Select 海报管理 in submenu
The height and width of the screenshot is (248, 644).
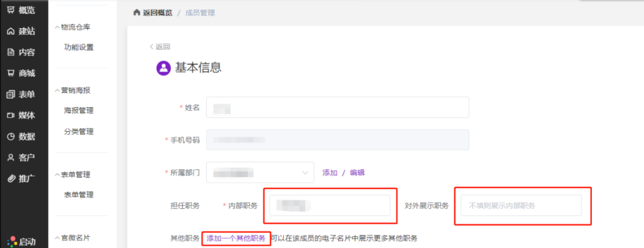pos(79,111)
